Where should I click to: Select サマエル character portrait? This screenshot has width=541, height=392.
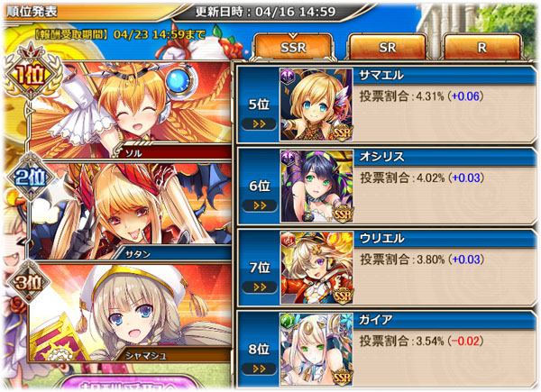tap(316, 105)
